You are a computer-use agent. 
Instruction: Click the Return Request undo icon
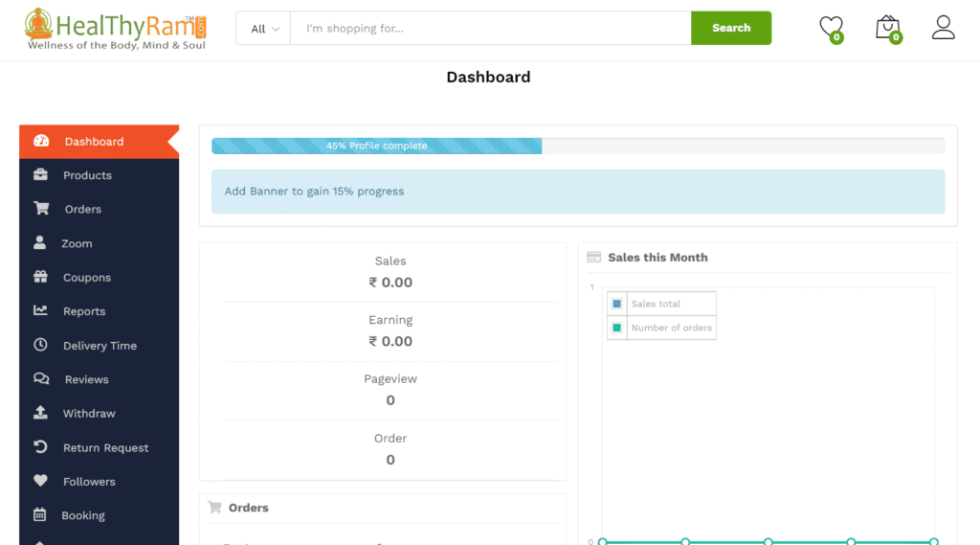(x=40, y=446)
